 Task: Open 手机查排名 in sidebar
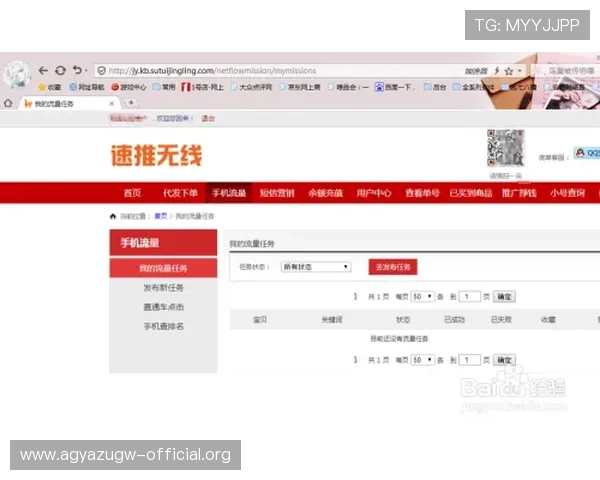pos(163,326)
